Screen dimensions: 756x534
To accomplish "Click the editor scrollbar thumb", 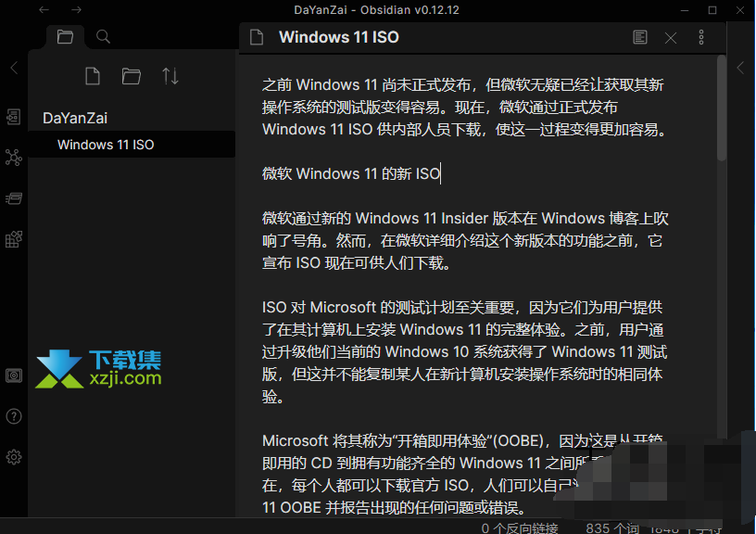I will pyautogui.click(x=722, y=108).
